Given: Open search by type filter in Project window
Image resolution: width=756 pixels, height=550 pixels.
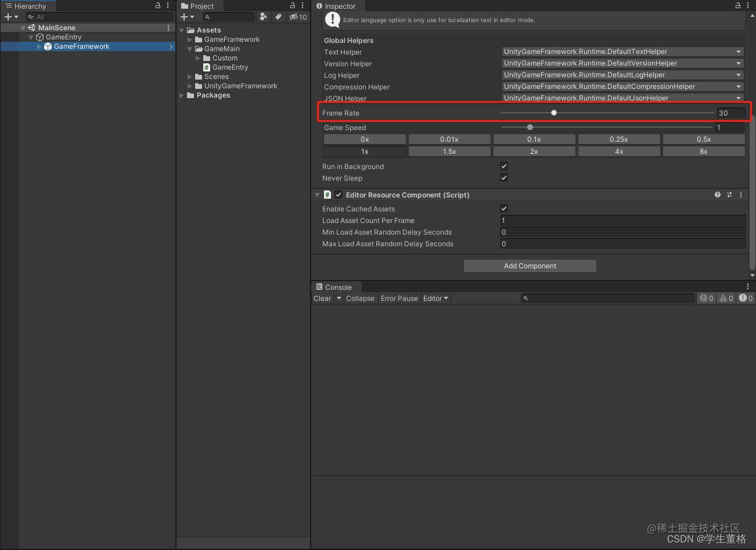Looking at the screenshot, I should pyautogui.click(x=264, y=17).
